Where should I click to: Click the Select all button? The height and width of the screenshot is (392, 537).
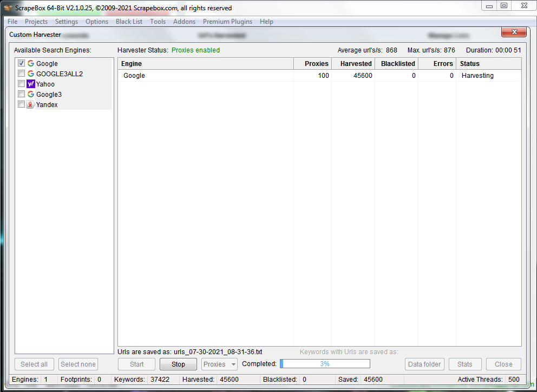(34, 364)
